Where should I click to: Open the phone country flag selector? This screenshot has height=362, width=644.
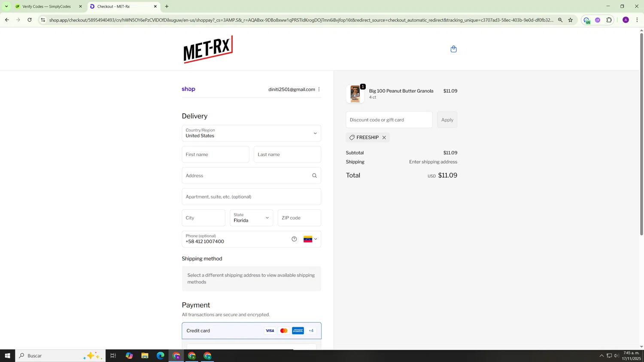pos(310,239)
